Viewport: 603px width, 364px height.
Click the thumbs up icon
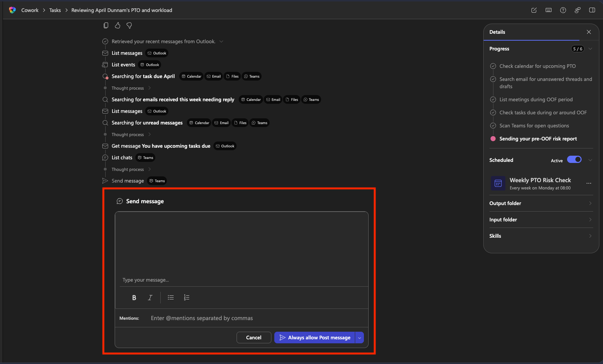tap(118, 25)
